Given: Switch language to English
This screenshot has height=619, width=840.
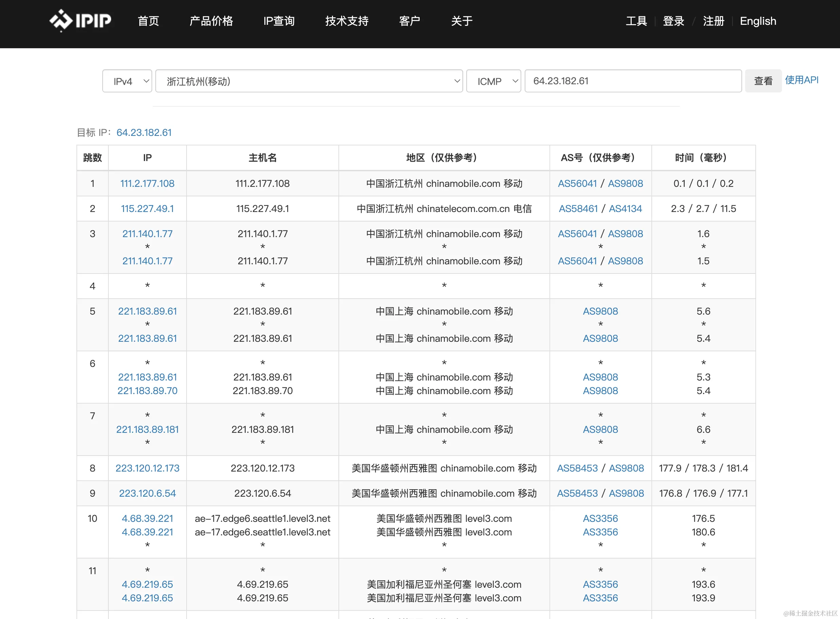Looking at the screenshot, I should [x=758, y=21].
